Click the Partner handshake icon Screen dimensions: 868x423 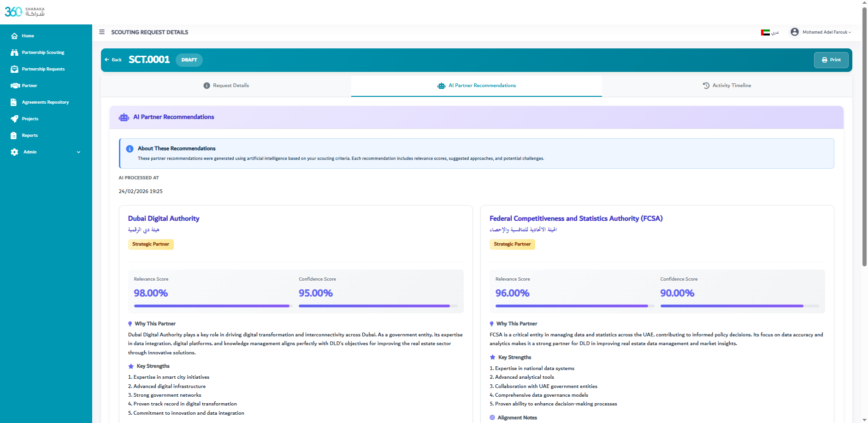point(15,86)
